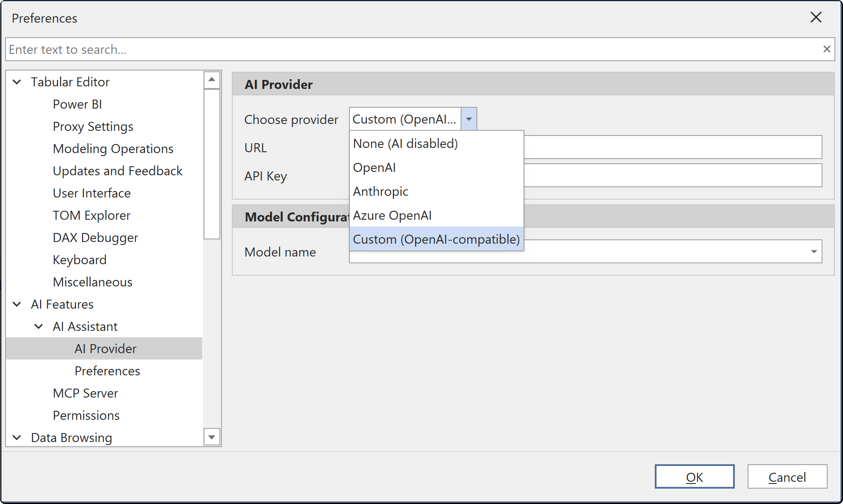Select Custom (OpenAI-compatible) option
The width and height of the screenshot is (843, 504).
click(x=436, y=239)
